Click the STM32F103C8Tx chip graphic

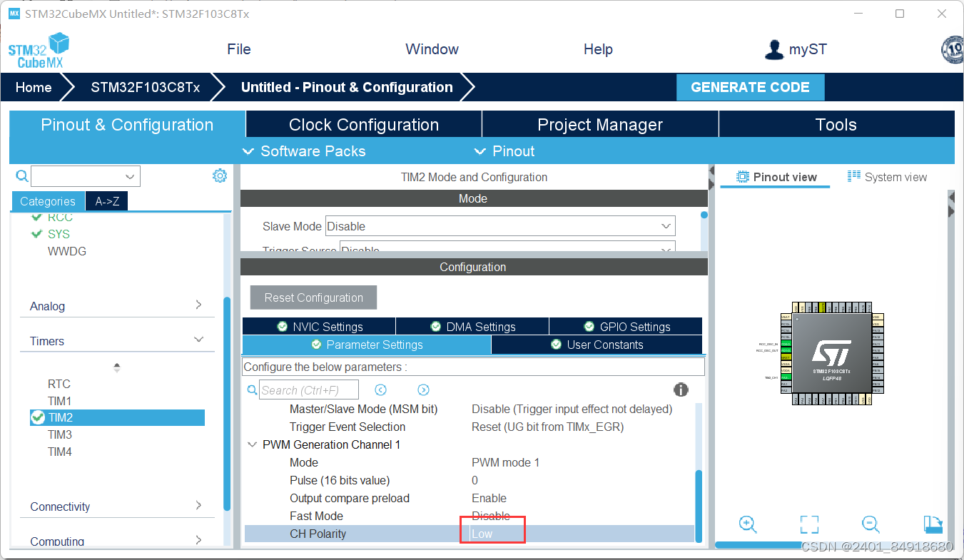tap(831, 354)
